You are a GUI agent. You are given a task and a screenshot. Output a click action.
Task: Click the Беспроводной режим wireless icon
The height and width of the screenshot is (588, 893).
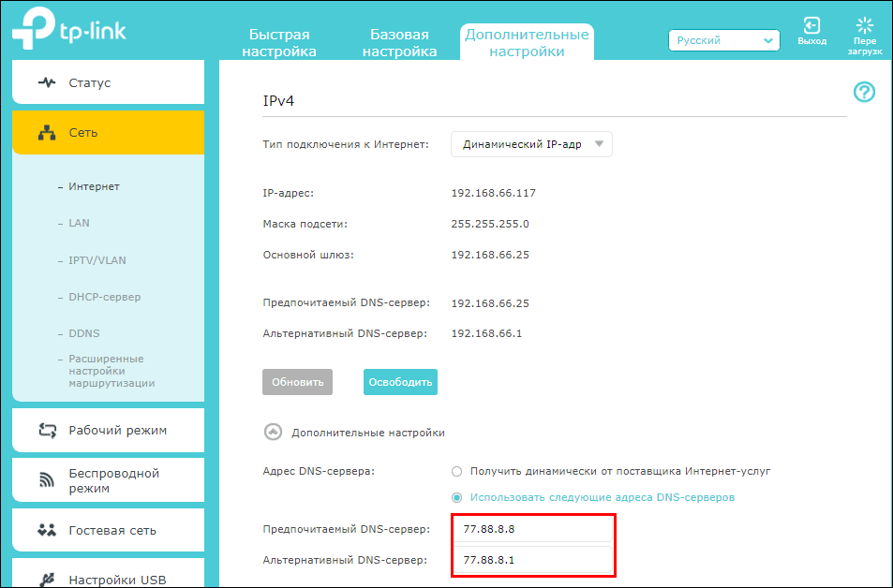click(47, 481)
